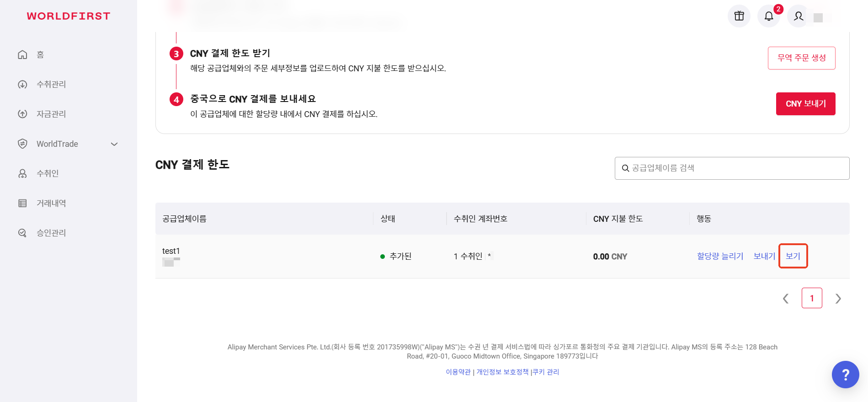Click the blue help question mark button
The image size is (868, 402).
(846, 375)
